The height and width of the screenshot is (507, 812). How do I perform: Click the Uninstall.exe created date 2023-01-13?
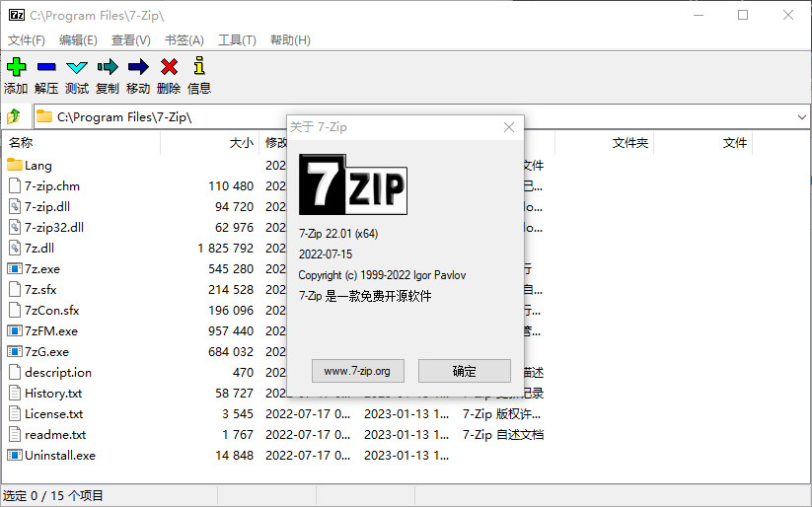tap(406, 455)
